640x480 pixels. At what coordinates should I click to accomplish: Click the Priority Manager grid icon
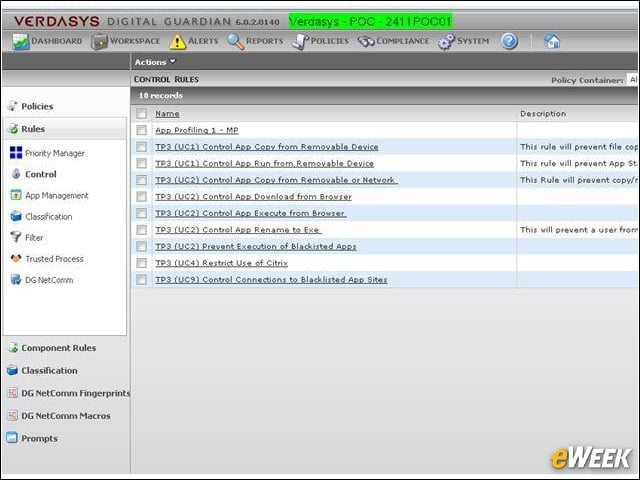pyautogui.click(x=16, y=153)
